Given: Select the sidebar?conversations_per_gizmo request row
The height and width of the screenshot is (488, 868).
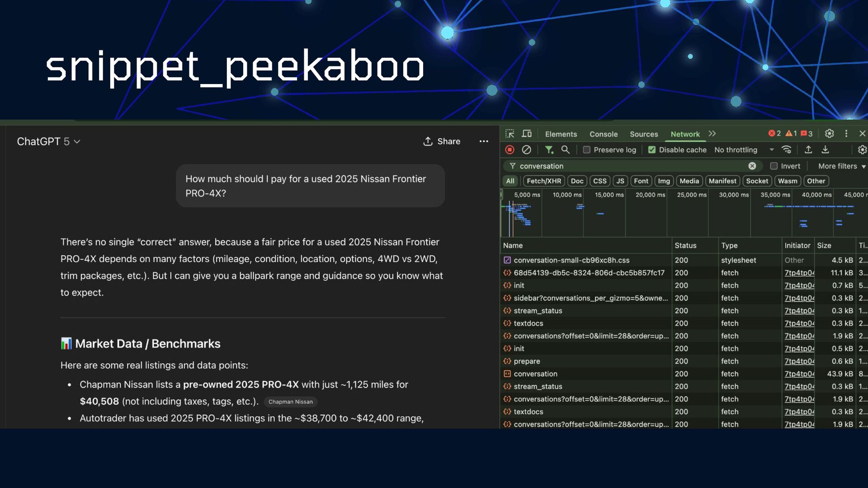Looking at the screenshot, I should coord(684,298).
